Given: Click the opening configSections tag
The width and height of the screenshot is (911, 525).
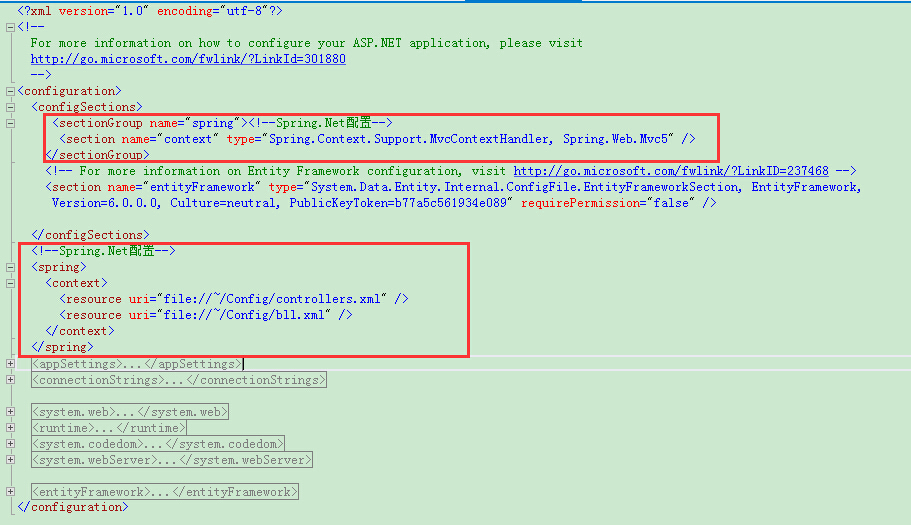Looking at the screenshot, I should click(x=87, y=107).
